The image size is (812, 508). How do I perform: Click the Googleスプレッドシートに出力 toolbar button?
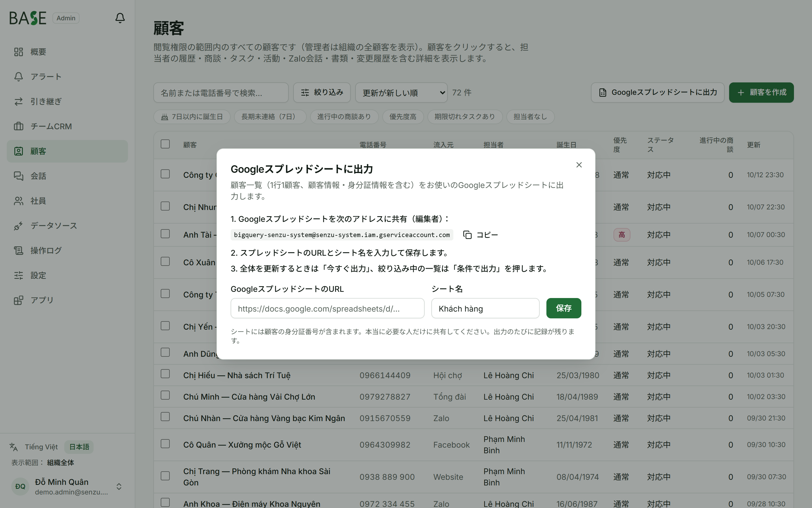[x=657, y=92]
